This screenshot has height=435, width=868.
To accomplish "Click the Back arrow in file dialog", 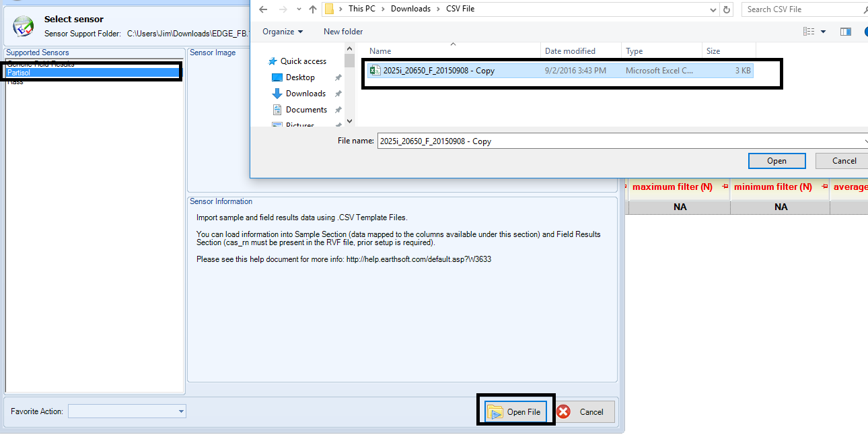I will click(263, 9).
